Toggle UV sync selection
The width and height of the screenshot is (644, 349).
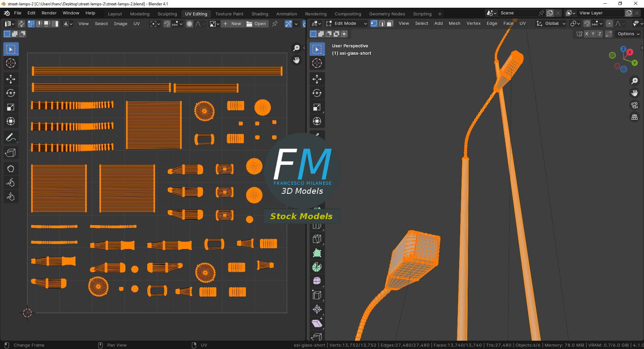coord(21,24)
